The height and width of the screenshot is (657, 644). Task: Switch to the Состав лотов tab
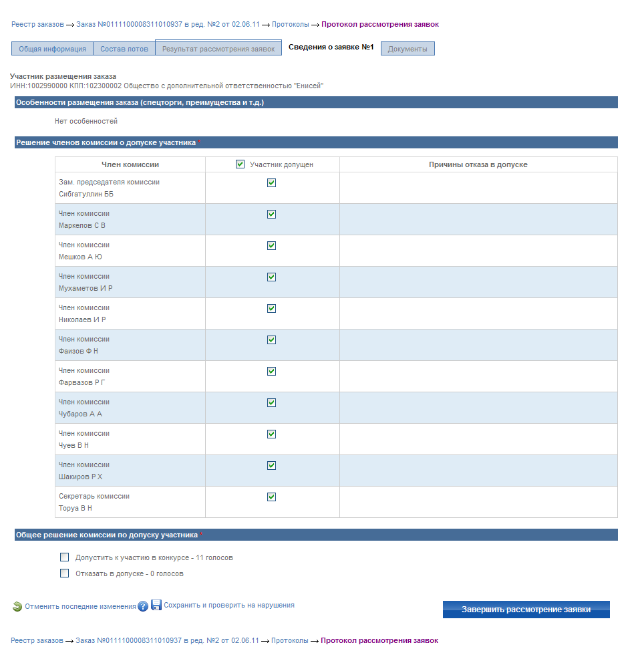pyautogui.click(x=124, y=49)
